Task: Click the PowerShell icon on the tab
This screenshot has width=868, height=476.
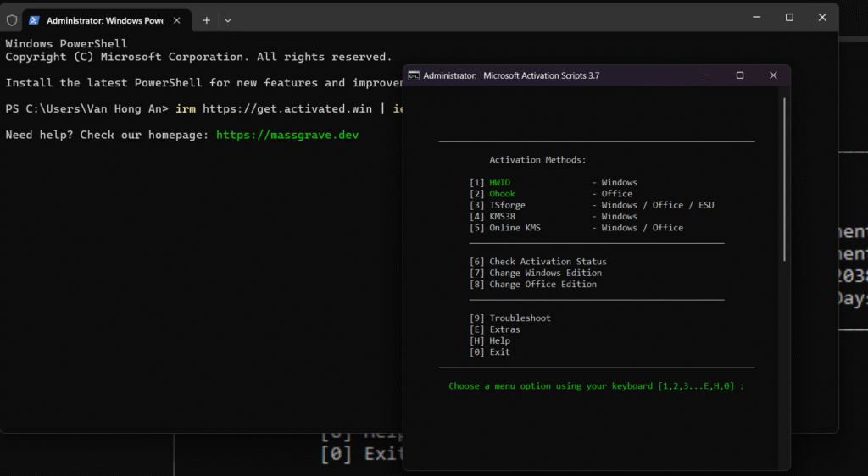Action: [x=34, y=19]
